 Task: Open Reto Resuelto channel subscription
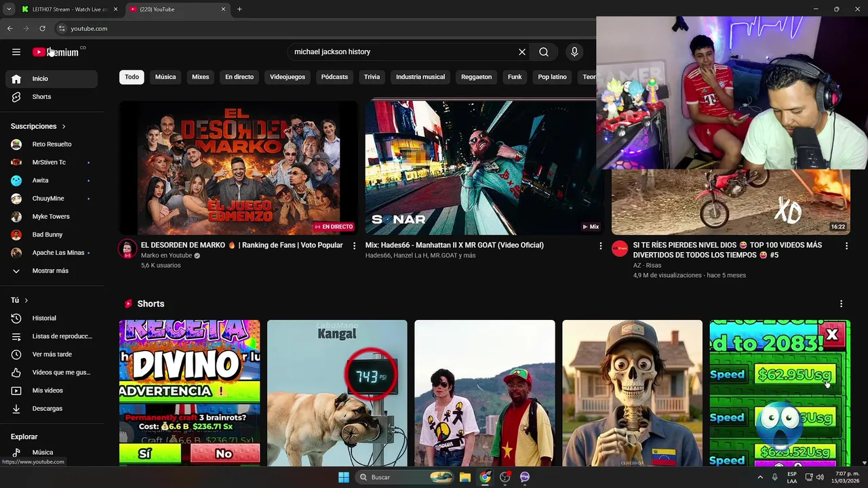click(52, 144)
